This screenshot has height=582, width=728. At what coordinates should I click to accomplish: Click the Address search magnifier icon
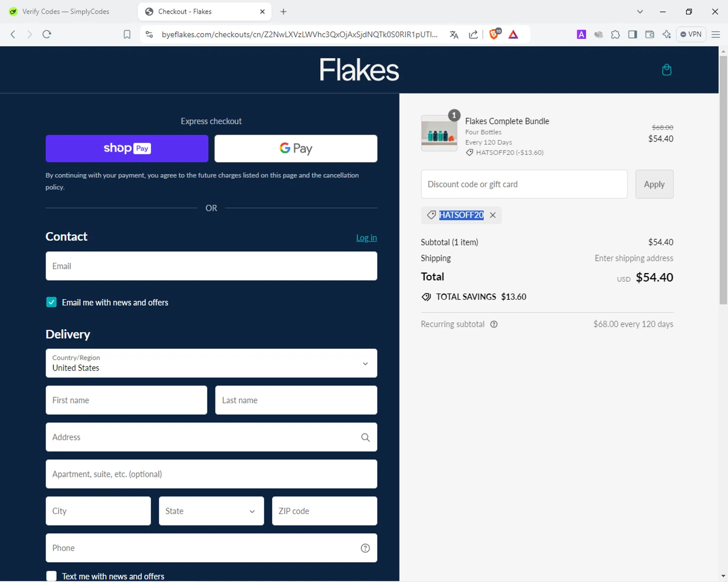pyautogui.click(x=365, y=437)
